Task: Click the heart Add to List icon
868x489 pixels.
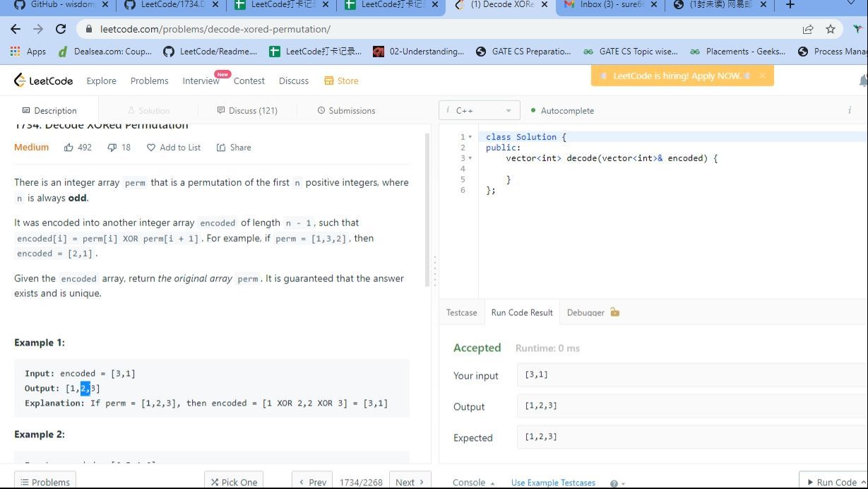Action: pos(151,148)
